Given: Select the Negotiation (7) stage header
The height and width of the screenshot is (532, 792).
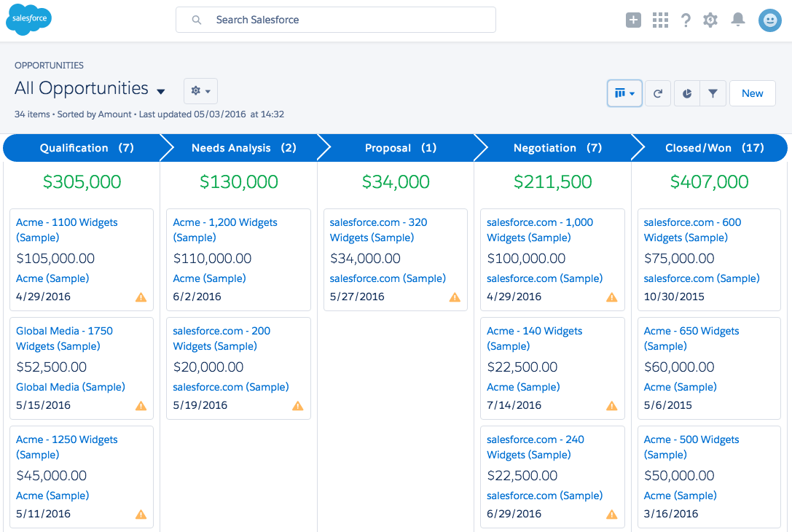Looking at the screenshot, I should [557, 148].
